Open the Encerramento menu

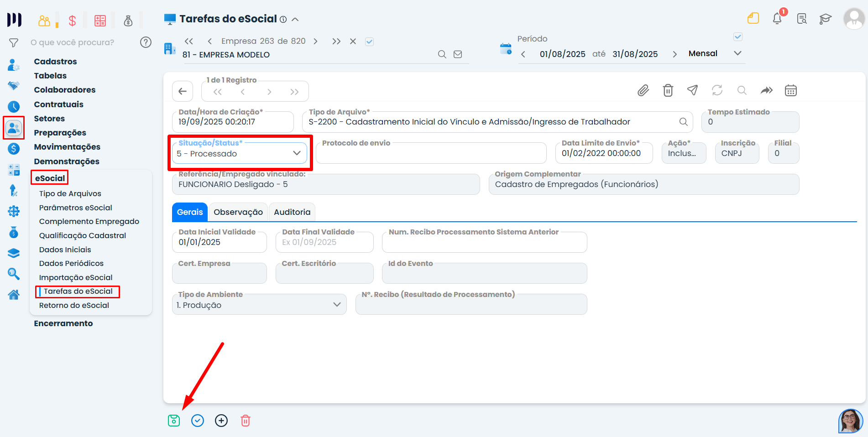tap(63, 323)
